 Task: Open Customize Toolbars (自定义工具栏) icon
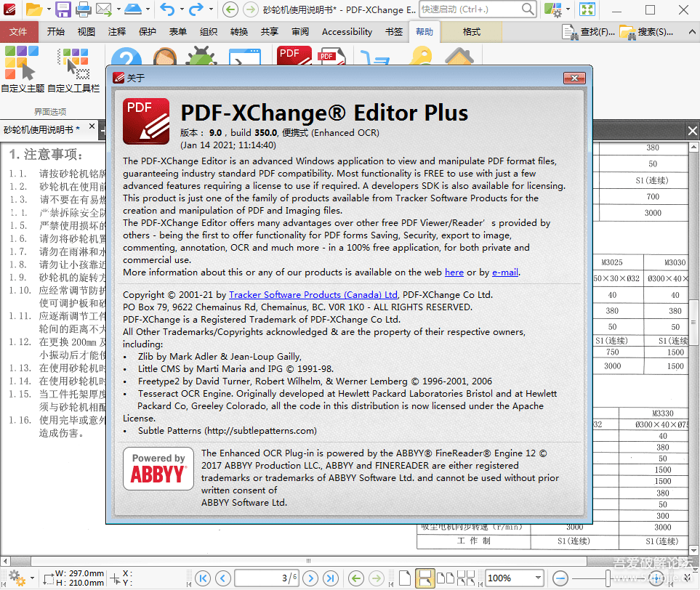(73, 64)
